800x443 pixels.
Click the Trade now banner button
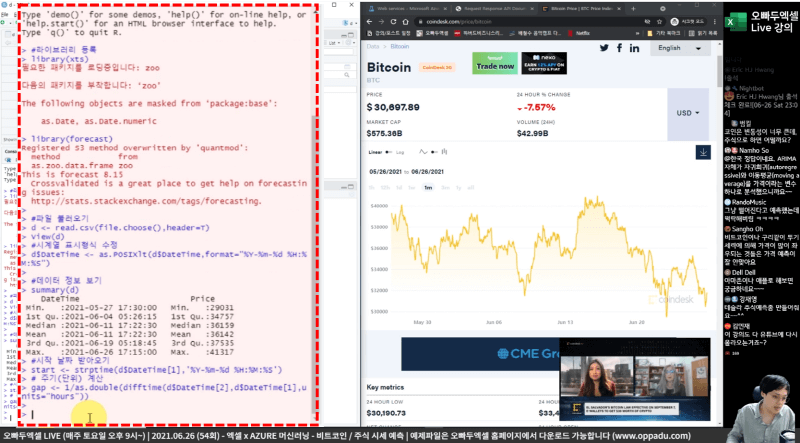[x=497, y=67]
